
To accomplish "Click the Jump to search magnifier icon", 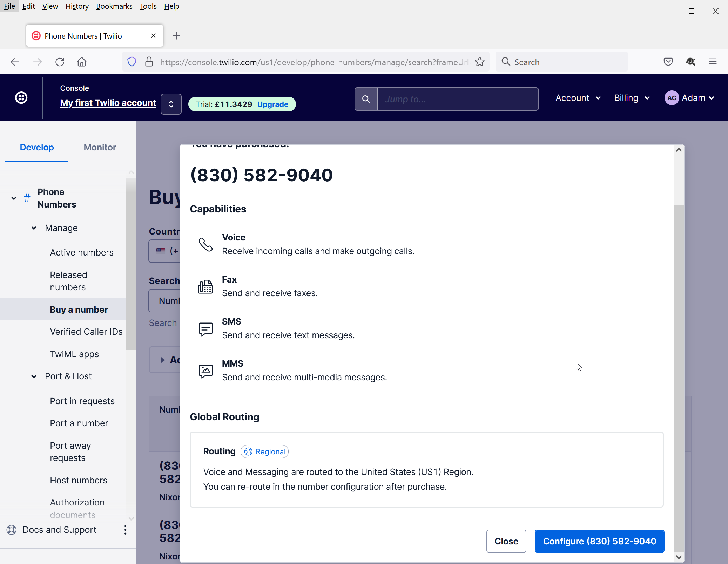I will [x=366, y=99].
